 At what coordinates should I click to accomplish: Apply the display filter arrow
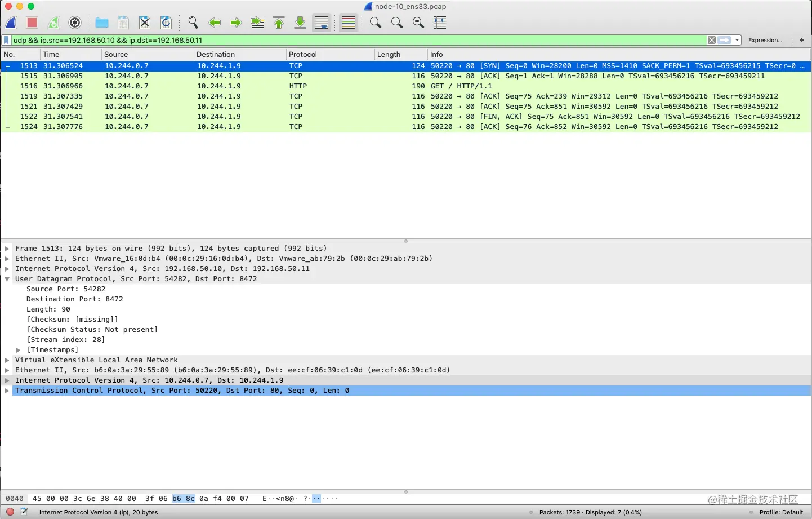click(x=725, y=40)
